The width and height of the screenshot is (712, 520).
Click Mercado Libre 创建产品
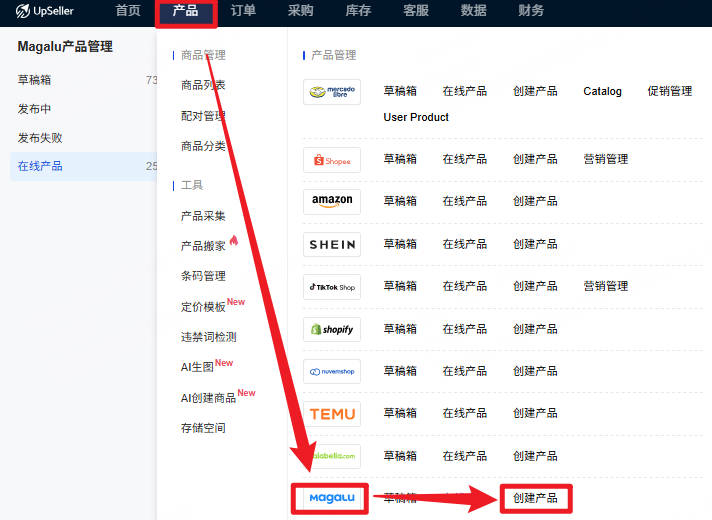(535, 91)
